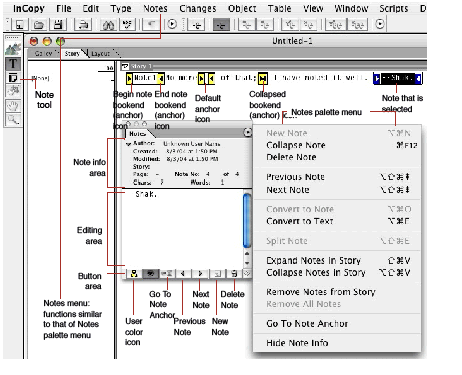Select the Zoom magnifier tool in toolbox
This screenshot has width=462, height=375.
click(13, 120)
